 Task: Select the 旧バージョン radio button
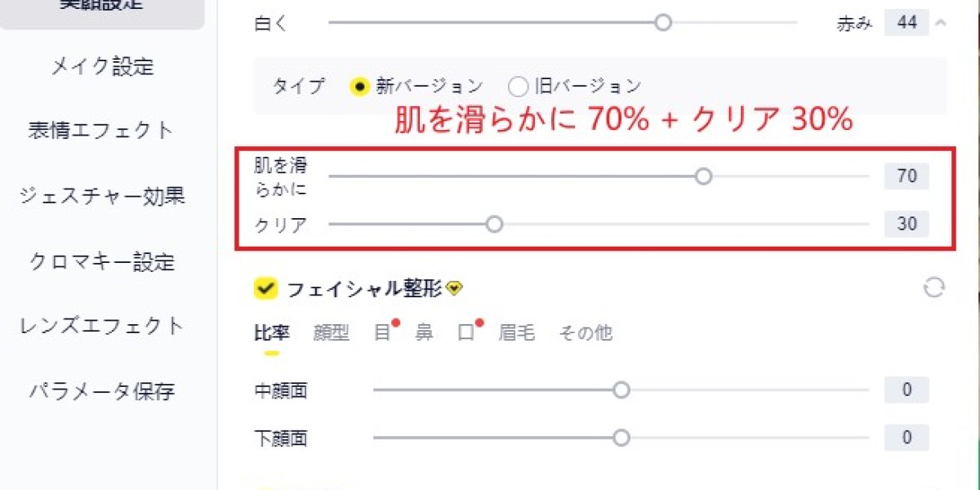(x=518, y=85)
